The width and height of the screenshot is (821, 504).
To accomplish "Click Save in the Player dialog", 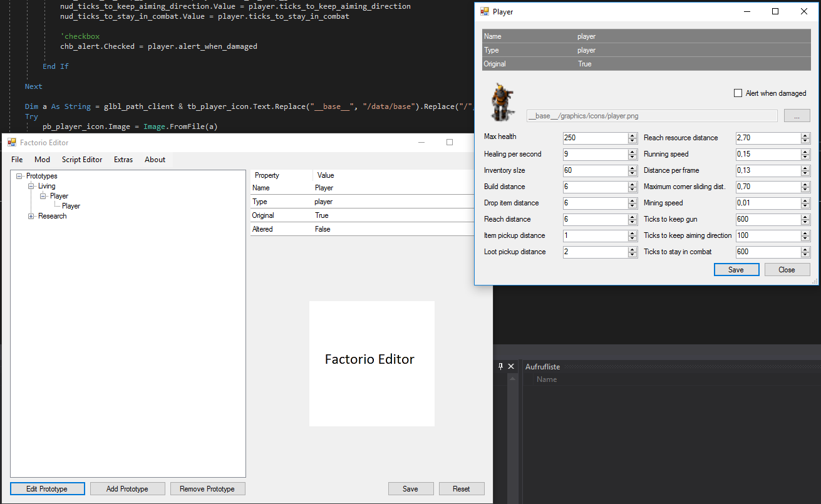I will 736,270.
